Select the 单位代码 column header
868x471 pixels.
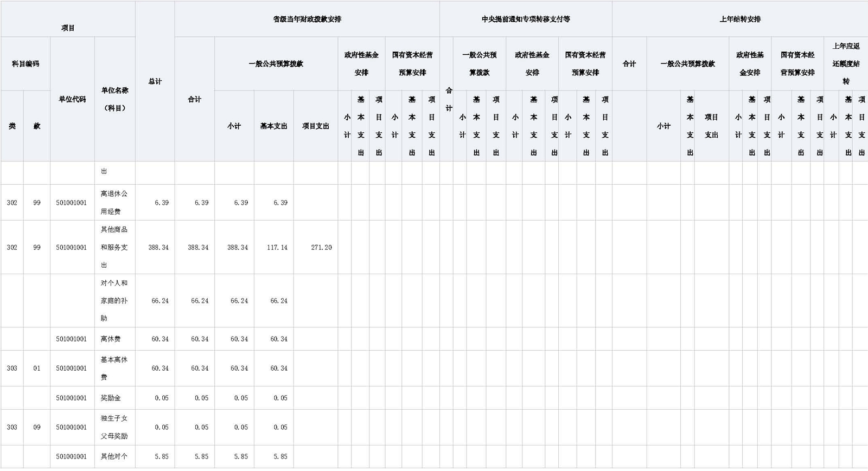coord(72,99)
